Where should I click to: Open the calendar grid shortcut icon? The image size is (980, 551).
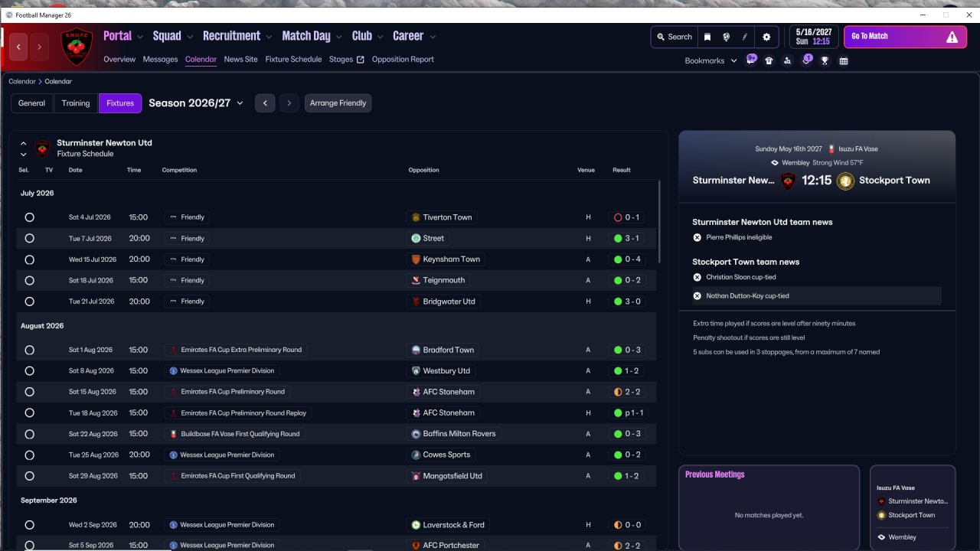pyautogui.click(x=844, y=61)
